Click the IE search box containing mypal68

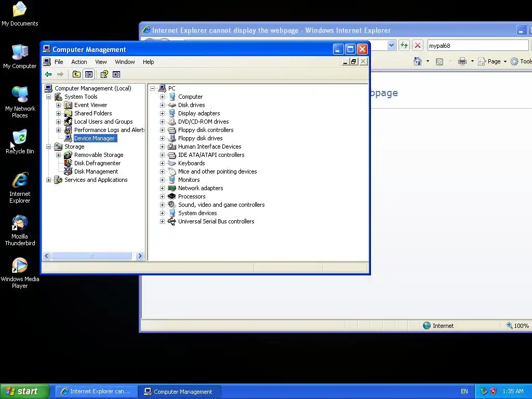478,46
